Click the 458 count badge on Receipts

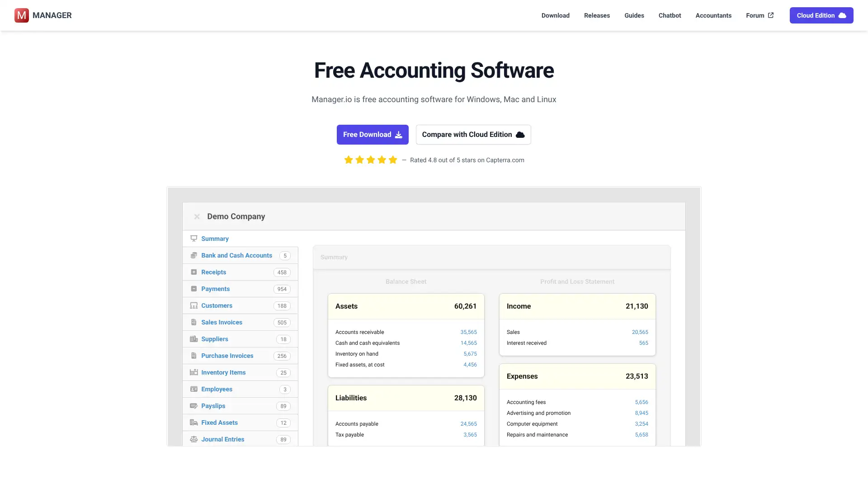tap(282, 272)
